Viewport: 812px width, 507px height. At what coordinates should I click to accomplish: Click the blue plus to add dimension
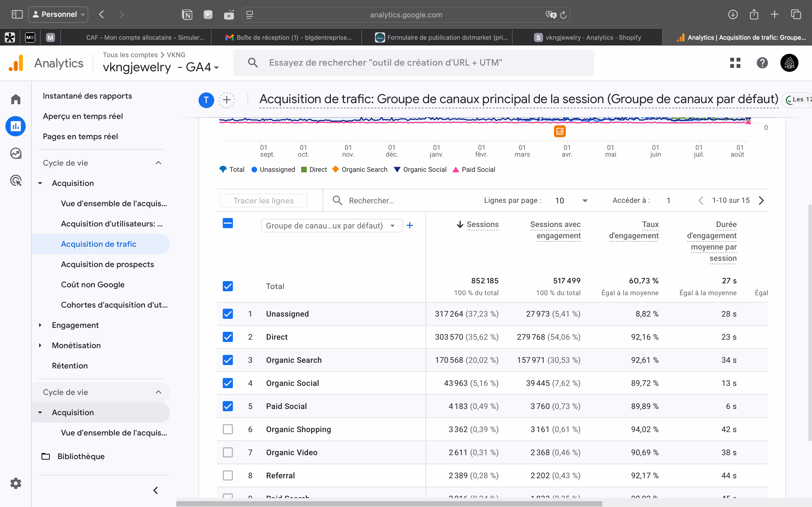coord(410,226)
